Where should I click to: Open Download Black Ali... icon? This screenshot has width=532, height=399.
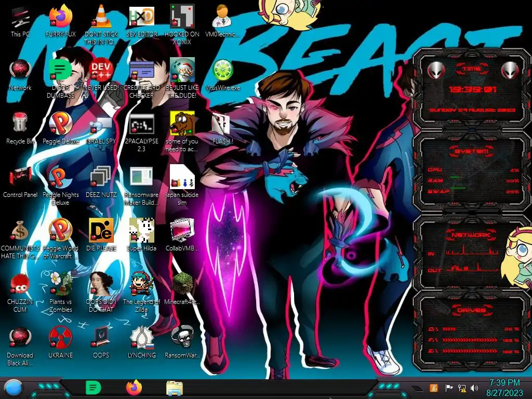click(x=20, y=346)
